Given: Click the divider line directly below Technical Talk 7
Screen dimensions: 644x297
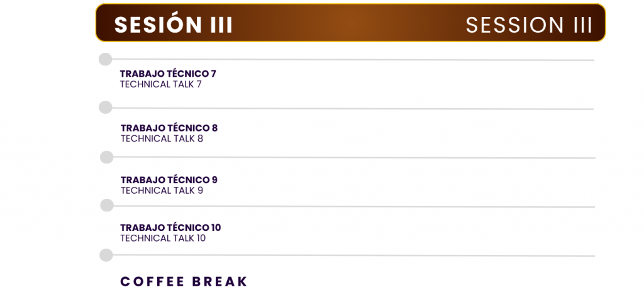Looking at the screenshot, I should 352,108.
